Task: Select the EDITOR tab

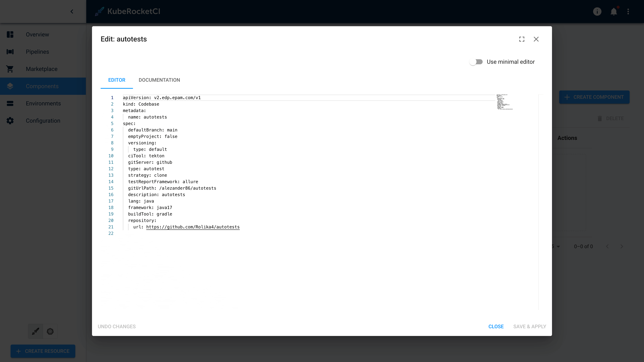Action: [x=117, y=80]
